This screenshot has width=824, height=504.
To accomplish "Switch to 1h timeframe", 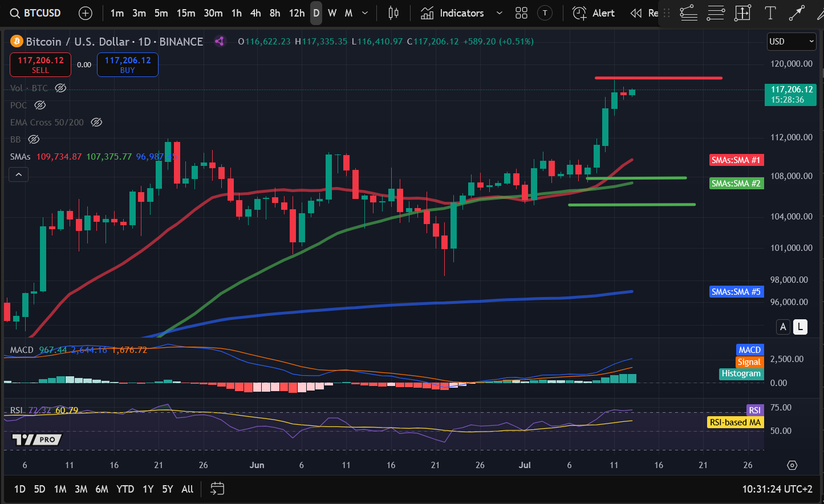I will (237, 13).
